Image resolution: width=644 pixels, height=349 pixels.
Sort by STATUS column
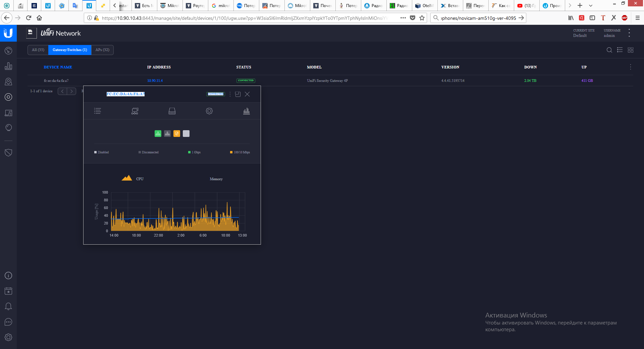coord(244,67)
